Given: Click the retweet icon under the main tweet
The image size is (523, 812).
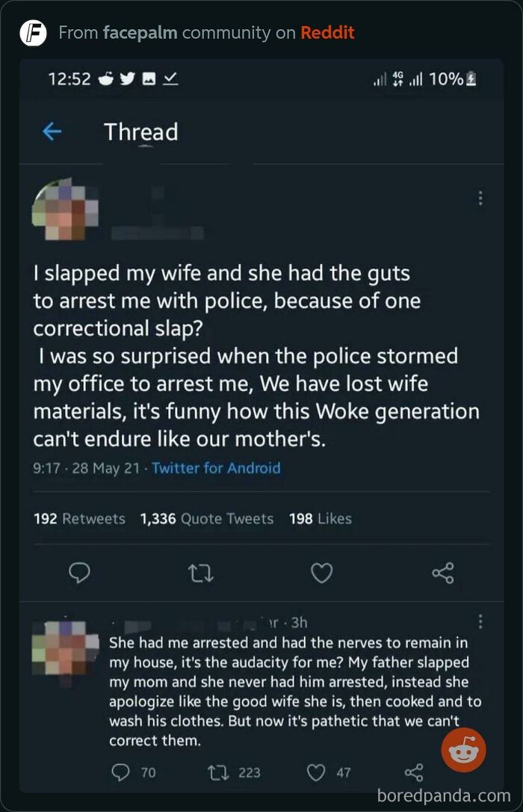Looking at the screenshot, I should [200, 573].
